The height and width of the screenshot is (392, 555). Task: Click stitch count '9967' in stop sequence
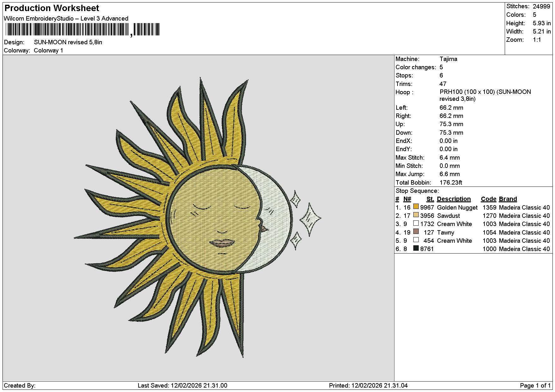coord(427,207)
